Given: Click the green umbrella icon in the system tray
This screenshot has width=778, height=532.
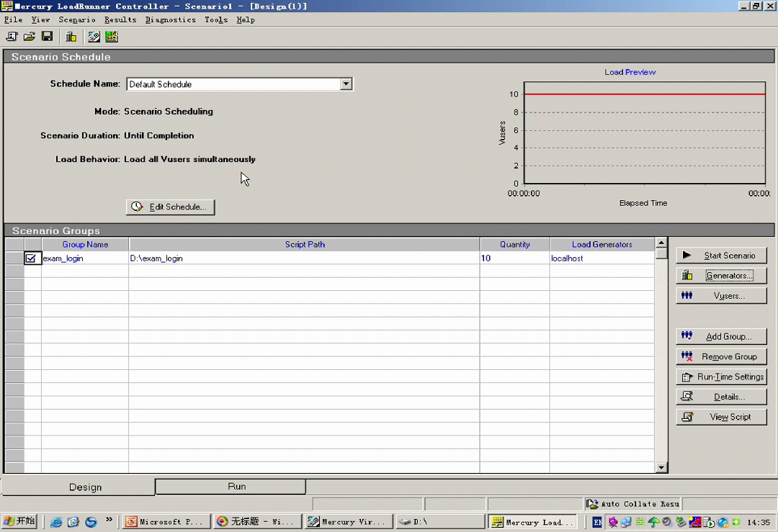Looking at the screenshot, I should pyautogui.click(x=653, y=522).
